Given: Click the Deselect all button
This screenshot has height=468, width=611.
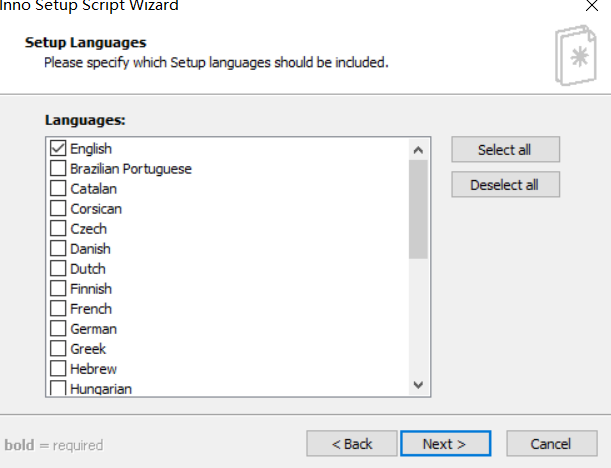Looking at the screenshot, I should 505,184.
